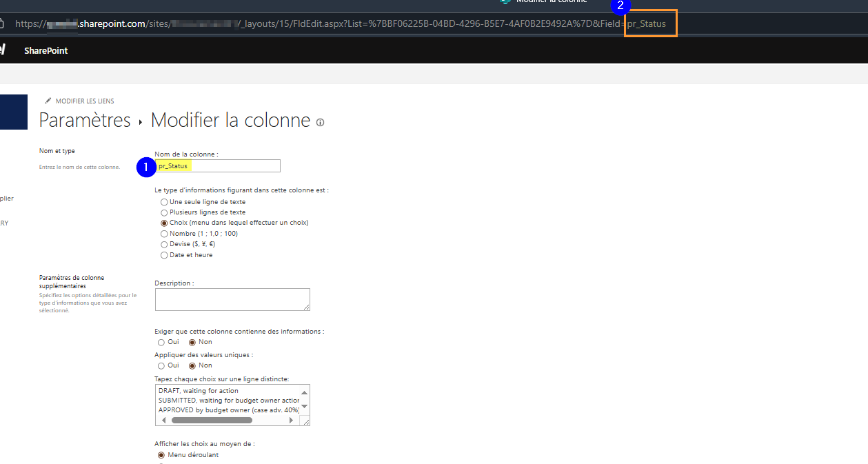Screen dimensions: 868x464
Task: Choose Plusieurs lignes de texte column type
Action: pos(164,212)
